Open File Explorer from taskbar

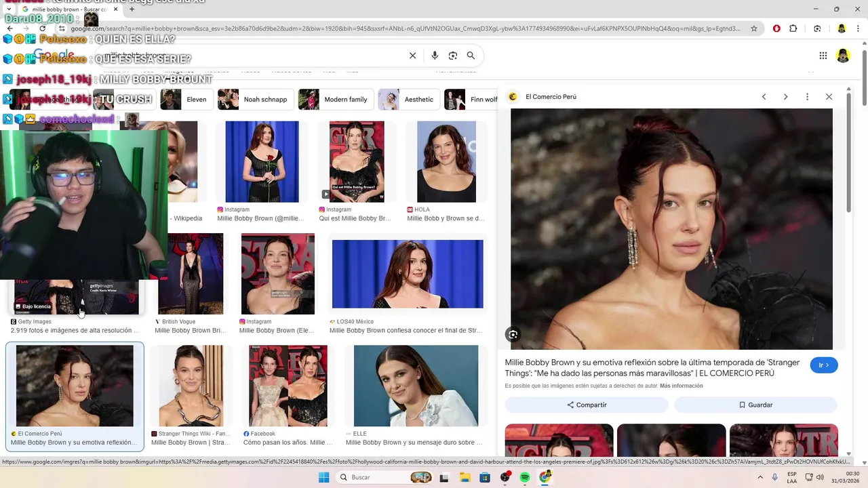[x=465, y=477]
